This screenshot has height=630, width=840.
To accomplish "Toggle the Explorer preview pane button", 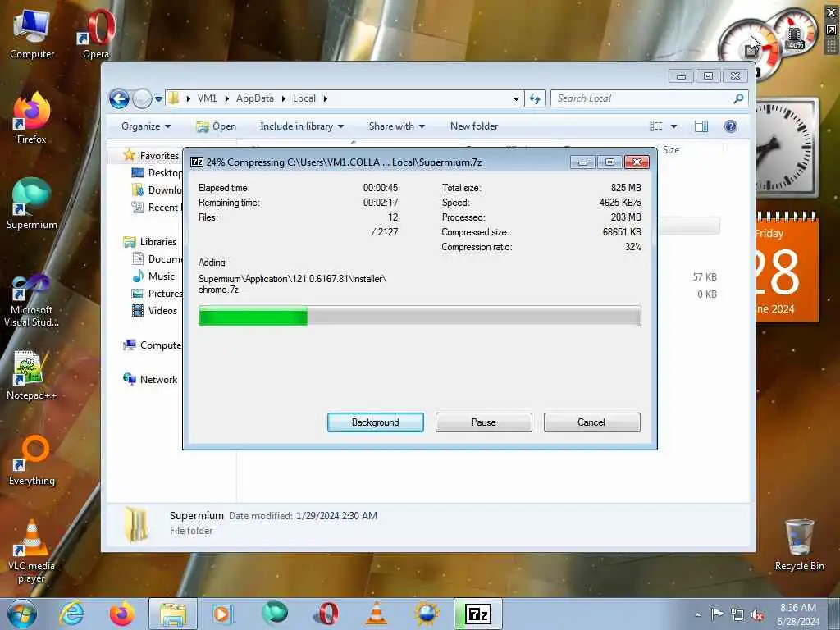I will click(701, 126).
